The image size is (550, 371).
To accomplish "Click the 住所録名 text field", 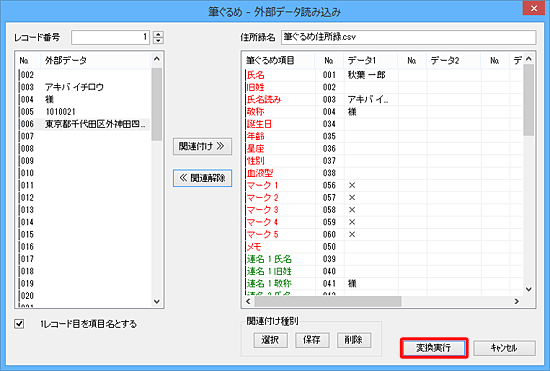I will [x=408, y=37].
